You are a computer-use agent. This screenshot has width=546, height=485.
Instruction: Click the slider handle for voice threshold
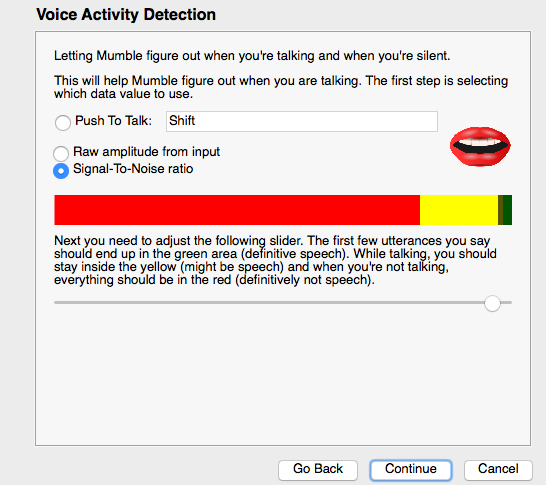click(x=492, y=303)
